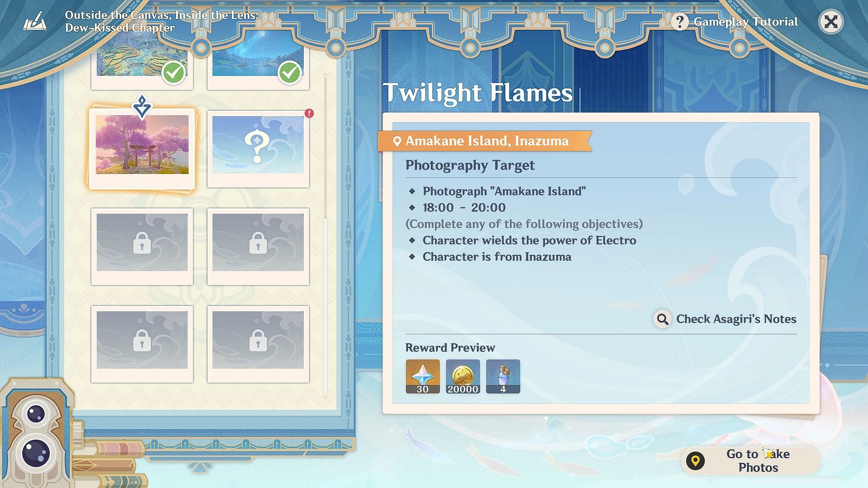Viewport: 868px width, 488px height.
Task: Open Check Asagiri's Notes link
Action: click(736, 319)
